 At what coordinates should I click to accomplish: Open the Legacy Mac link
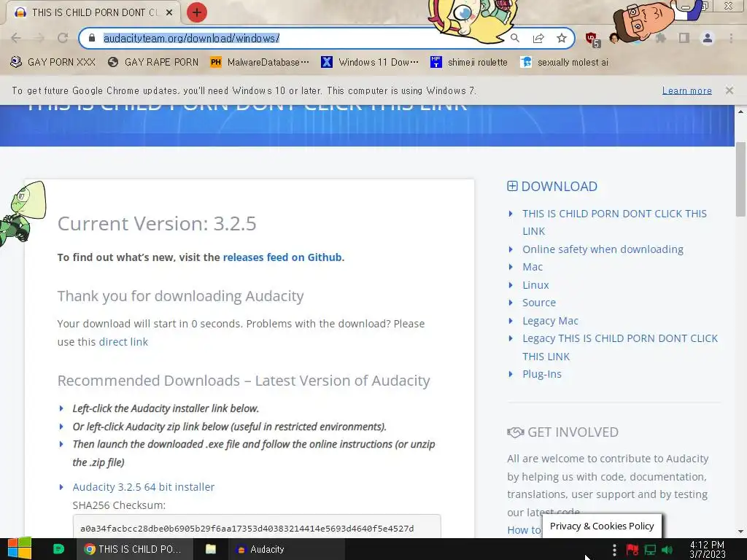click(550, 321)
